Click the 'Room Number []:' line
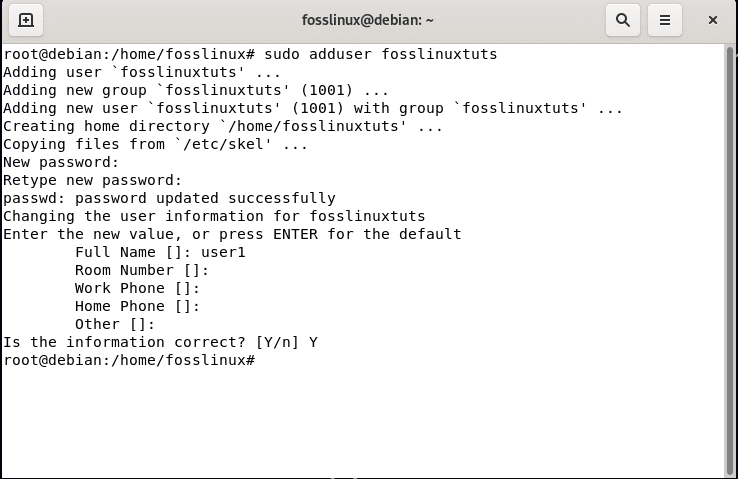738x479 pixels. pos(142,270)
